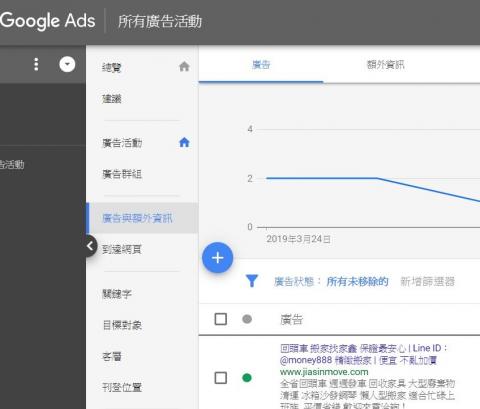Click 新增篩選器 add filter field
Image resolution: width=480 pixels, height=409 pixels.
point(427,282)
